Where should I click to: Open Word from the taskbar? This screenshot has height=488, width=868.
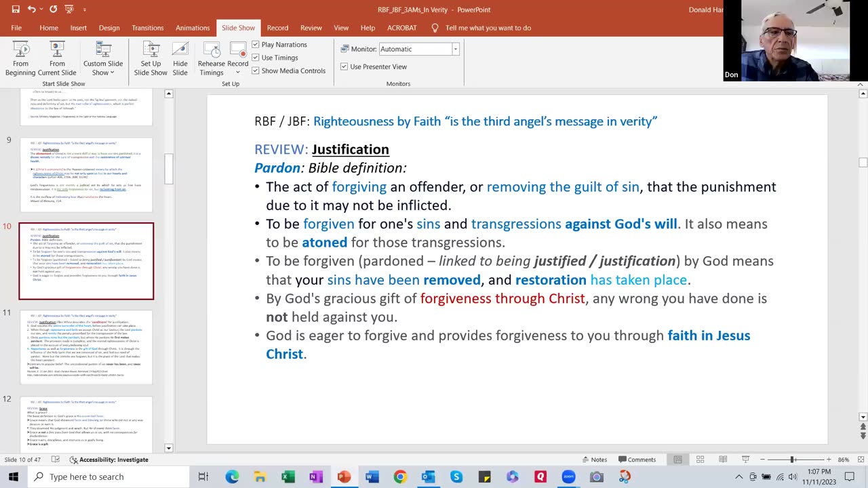[372, 476]
